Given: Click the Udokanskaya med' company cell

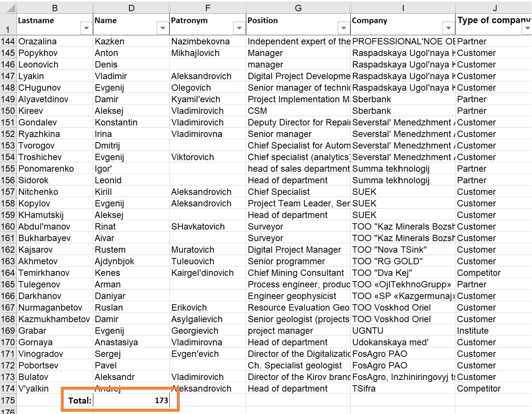Looking at the screenshot, I should pos(403,342).
